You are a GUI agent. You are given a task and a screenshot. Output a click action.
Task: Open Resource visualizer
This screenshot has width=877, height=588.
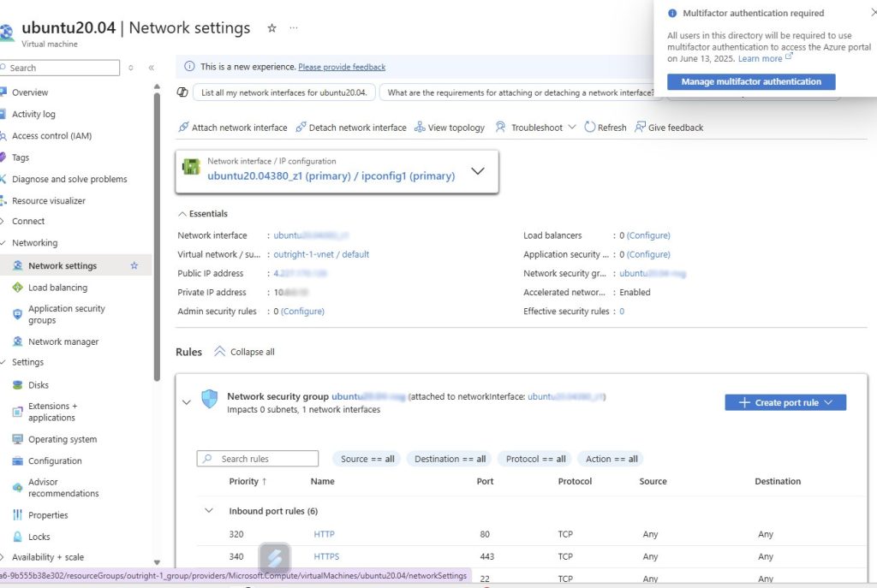click(49, 200)
